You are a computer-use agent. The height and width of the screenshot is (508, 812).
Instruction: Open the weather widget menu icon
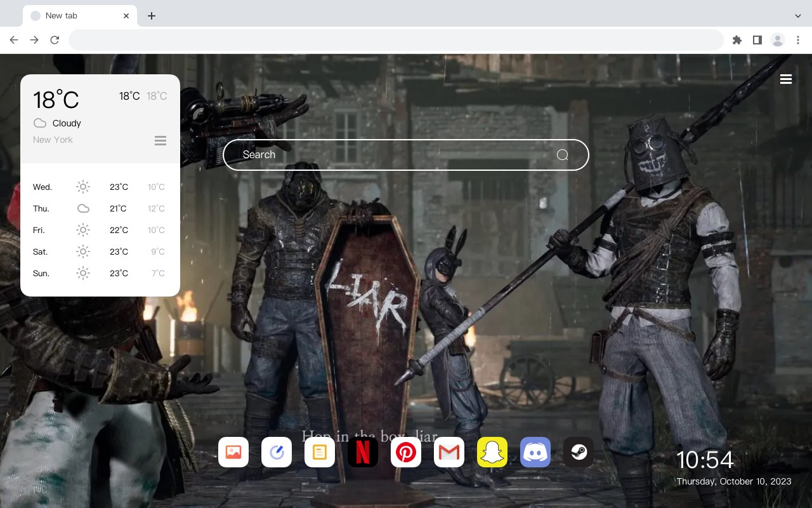click(x=160, y=140)
